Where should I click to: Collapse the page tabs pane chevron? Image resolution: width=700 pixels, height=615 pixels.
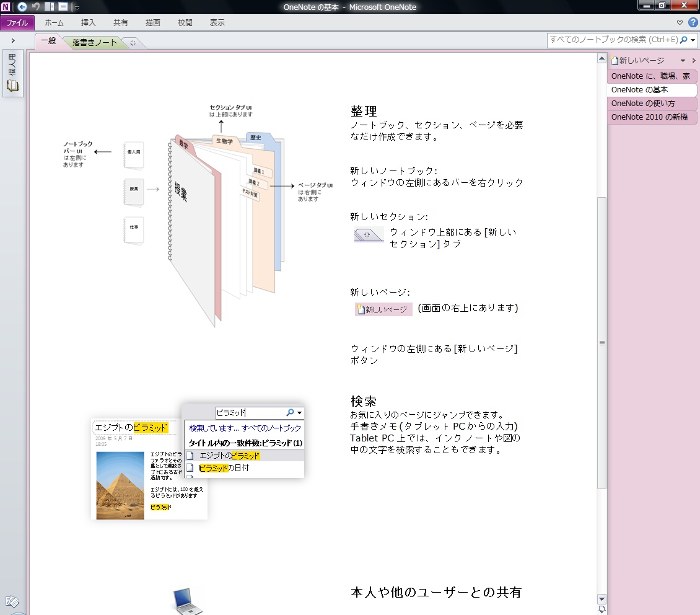pos(694,61)
